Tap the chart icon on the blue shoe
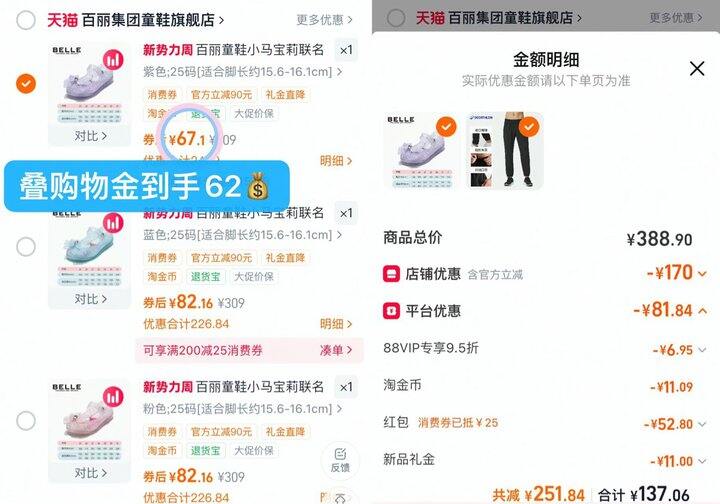This screenshot has width=720, height=504. (113, 223)
